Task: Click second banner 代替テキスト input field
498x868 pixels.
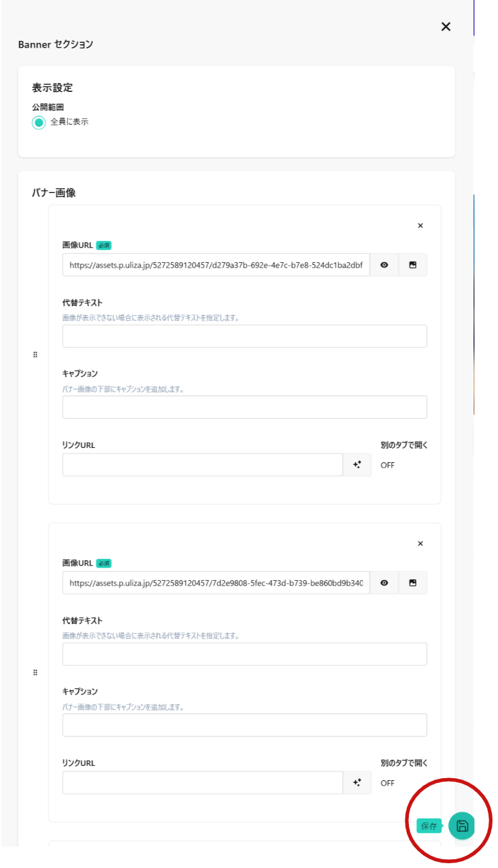Action: point(244,654)
